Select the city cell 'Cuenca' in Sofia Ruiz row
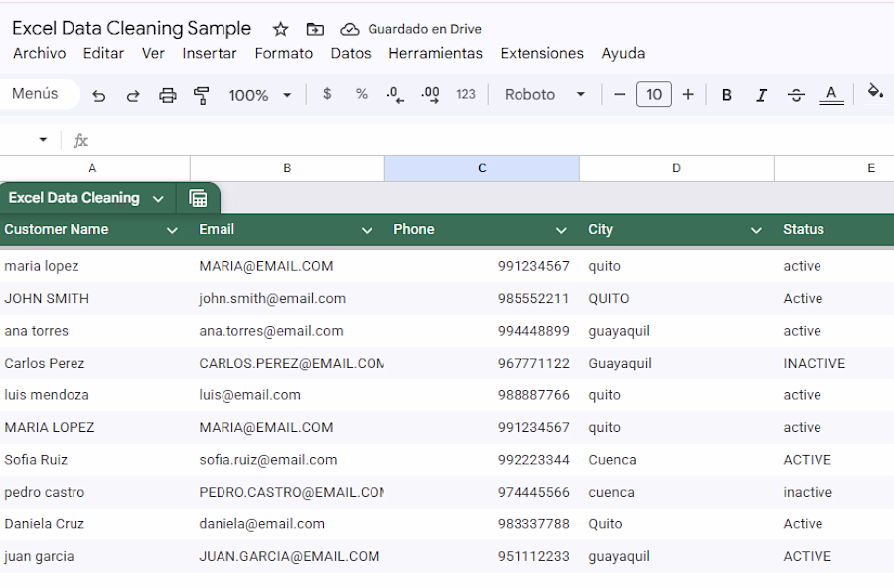The image size is (894, 588). (676, 460)
